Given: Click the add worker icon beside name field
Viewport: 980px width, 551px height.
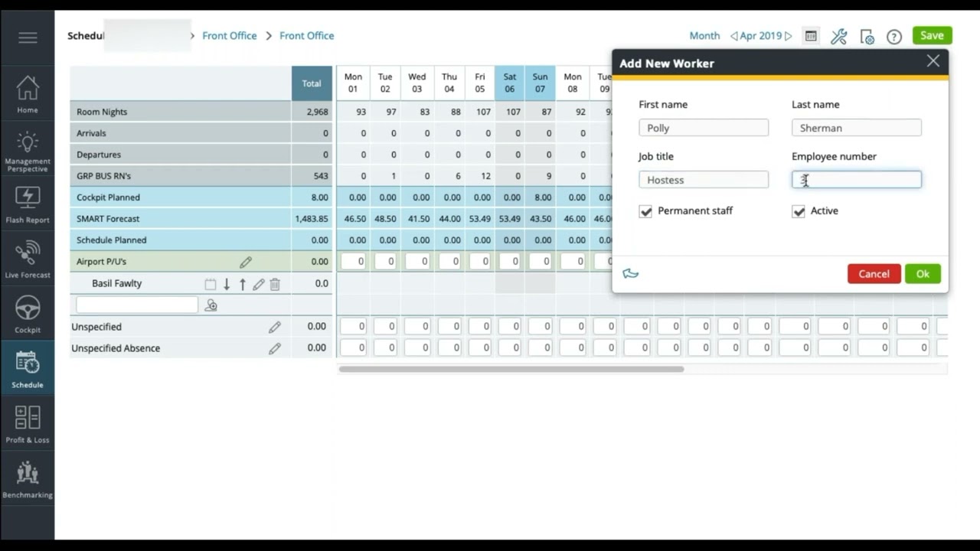Looking at the screenshot, I should (x=211, y=305).
